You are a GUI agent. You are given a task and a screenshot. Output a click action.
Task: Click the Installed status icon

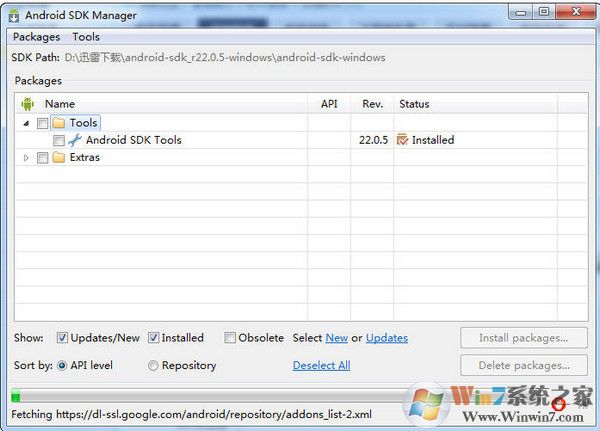pos(403,140)
